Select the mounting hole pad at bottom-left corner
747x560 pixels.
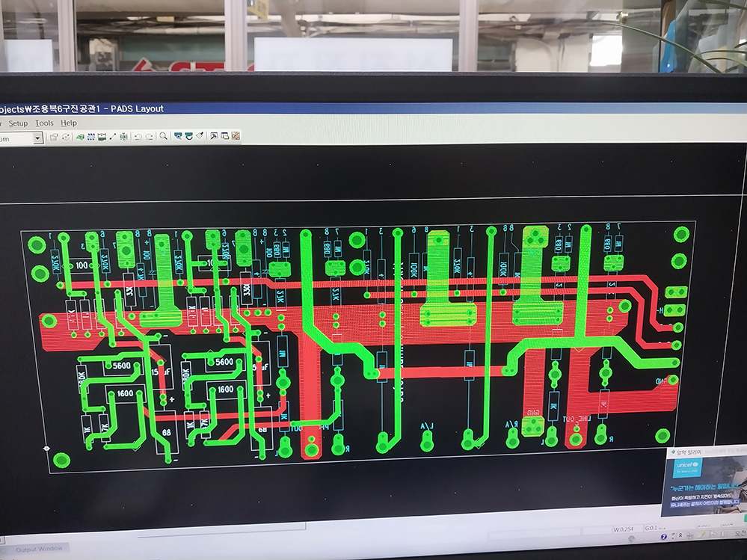tap(61, 460)
